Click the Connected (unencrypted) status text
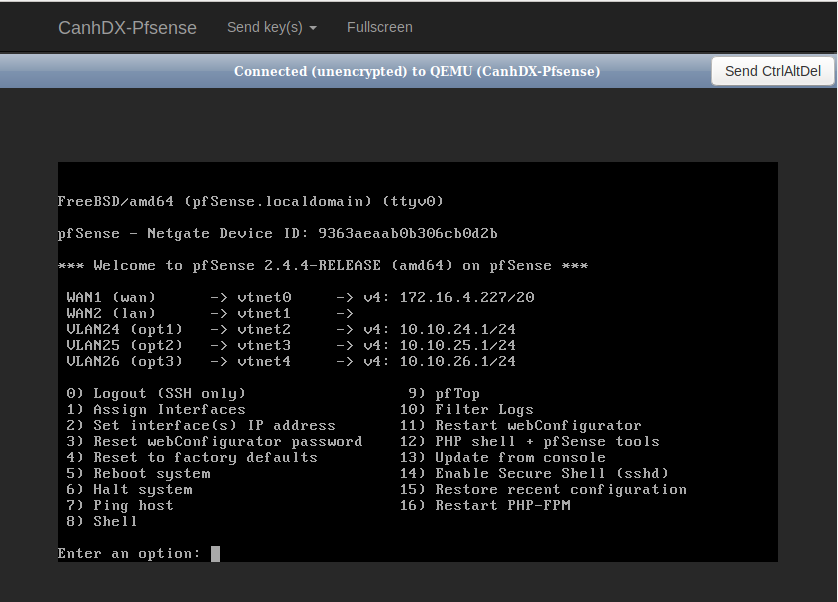838x602 pixels. coord(417,71)
